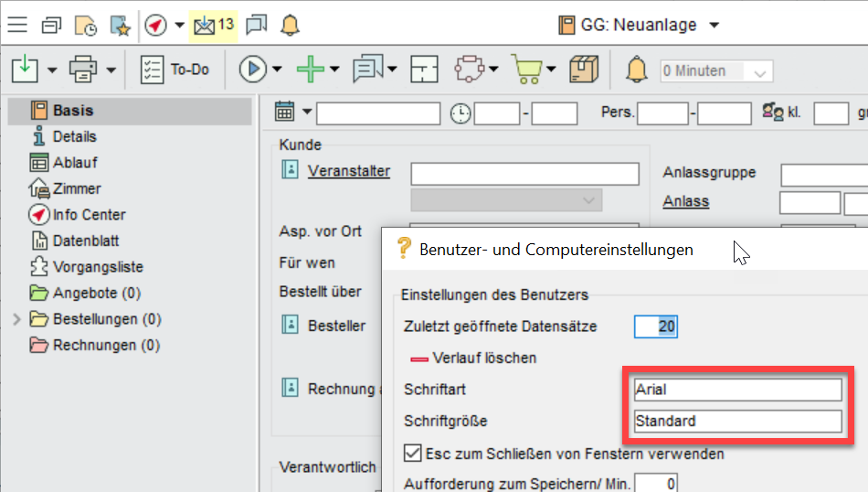Open dropdown arrow next to play button
This screenshot has height=492, width=868.
[x=277, y=70]
